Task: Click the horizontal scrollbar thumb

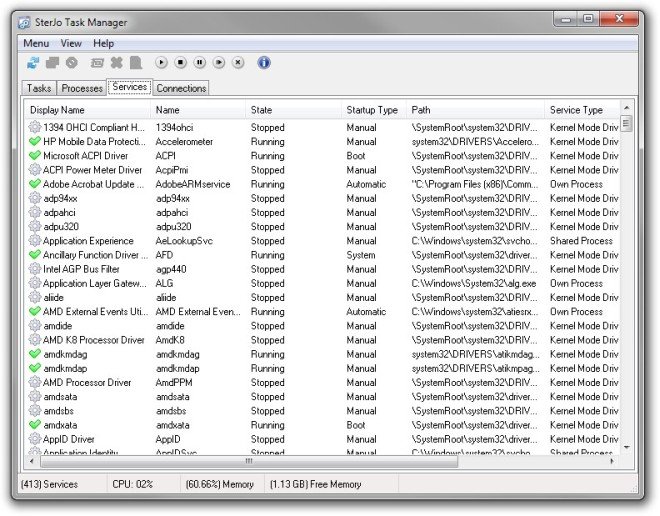Action: pyautogui.click(x=249, y=461)
